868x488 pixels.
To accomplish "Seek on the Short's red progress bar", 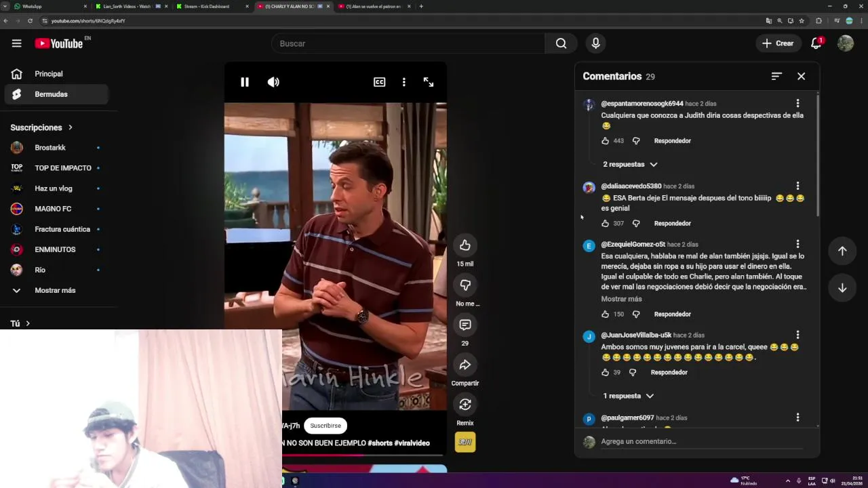I will click(x=363, y=455).
